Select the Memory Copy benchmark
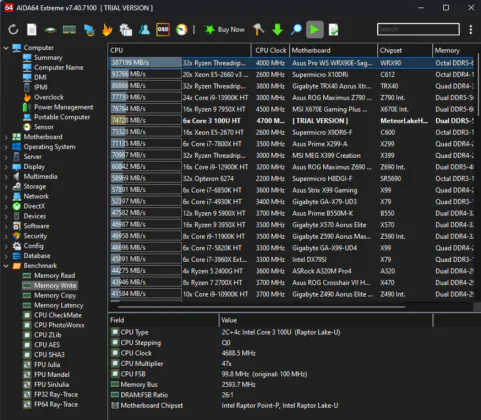 tap(55, 295)
